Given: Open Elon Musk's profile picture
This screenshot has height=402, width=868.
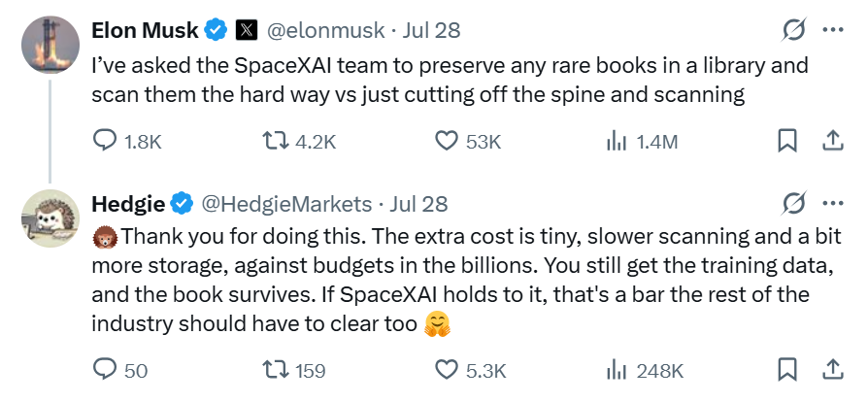Looking at the screenshot, I should (50, 45).
